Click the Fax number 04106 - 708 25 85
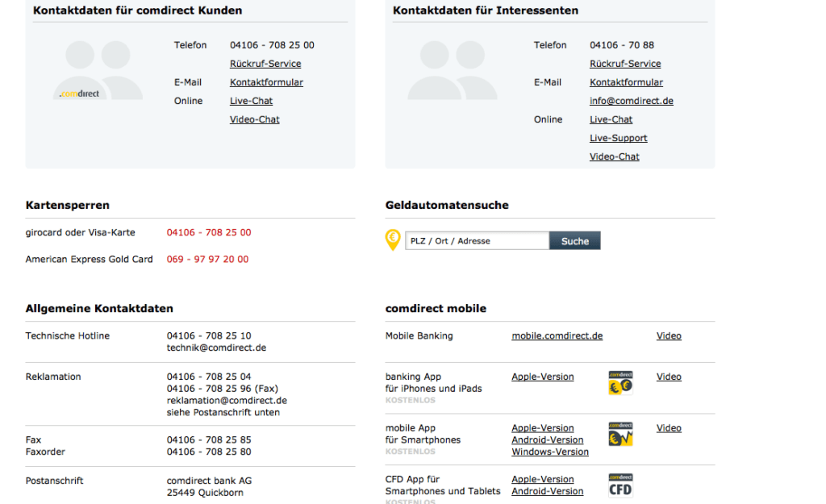 (x=209, y=439)
